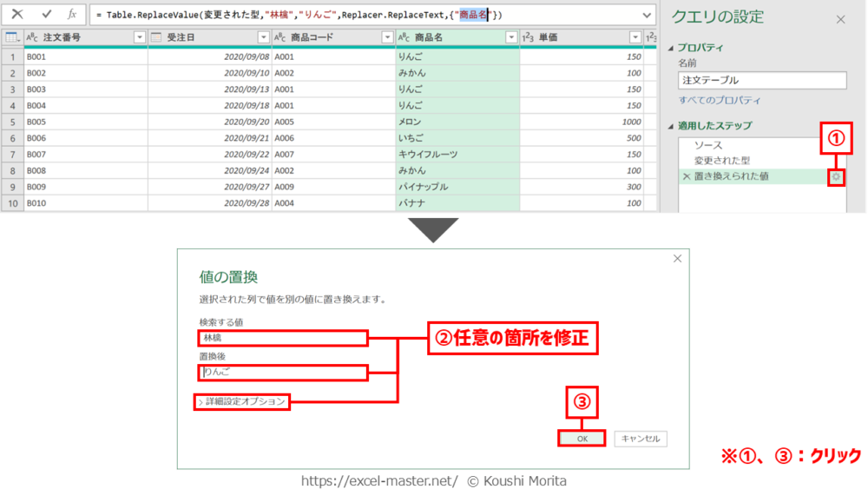Expand the formula bar with chevron
The image size is (868, 489).
click(646, 15)
